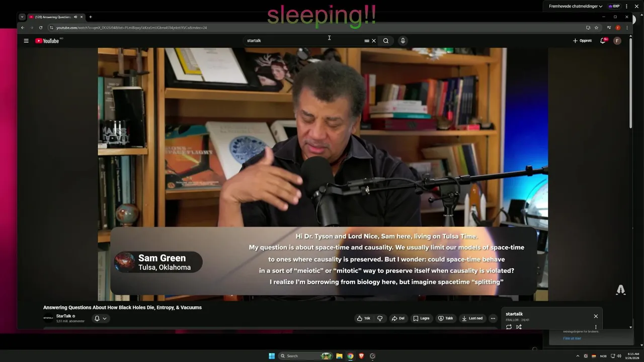Follow the Finn ut mer link

point(572,338)
